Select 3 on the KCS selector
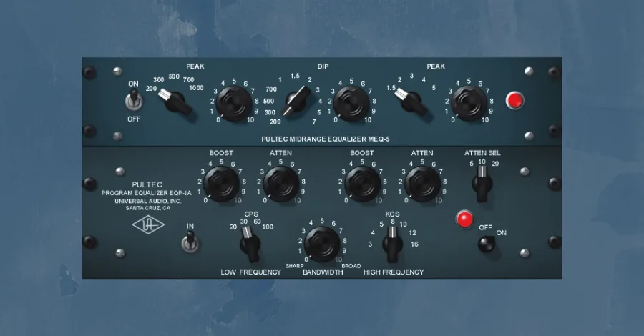Image resolution: width=644 pixels, height=336 pixels. click(370, 244)
